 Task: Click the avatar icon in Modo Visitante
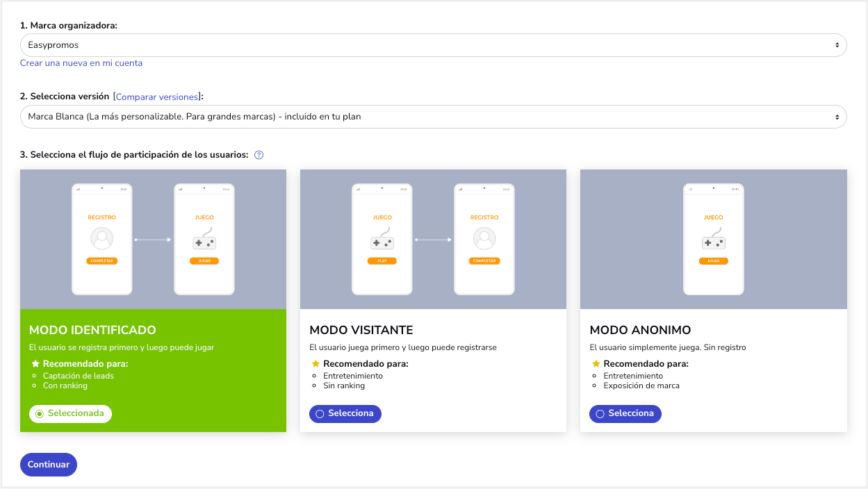484,238
